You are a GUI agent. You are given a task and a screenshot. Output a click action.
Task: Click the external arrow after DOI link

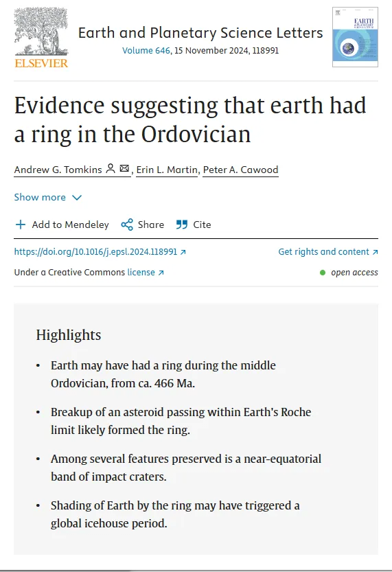[183, 252]
